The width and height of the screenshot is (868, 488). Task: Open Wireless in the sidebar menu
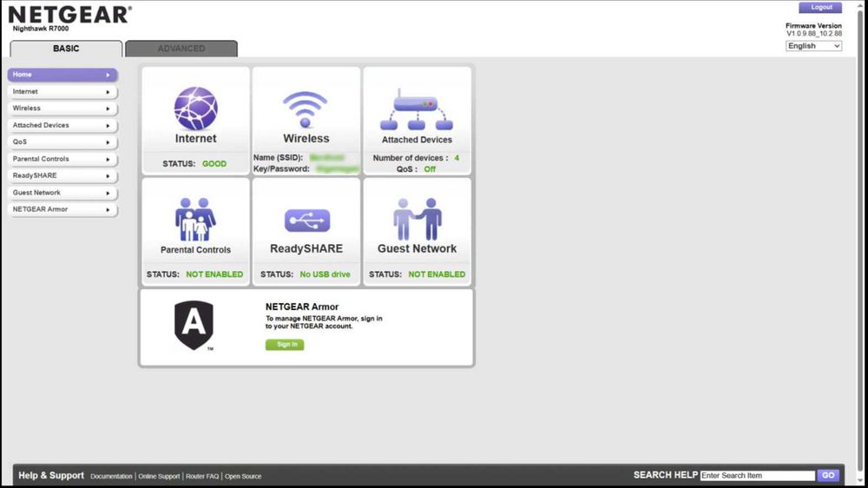[62, 108]
